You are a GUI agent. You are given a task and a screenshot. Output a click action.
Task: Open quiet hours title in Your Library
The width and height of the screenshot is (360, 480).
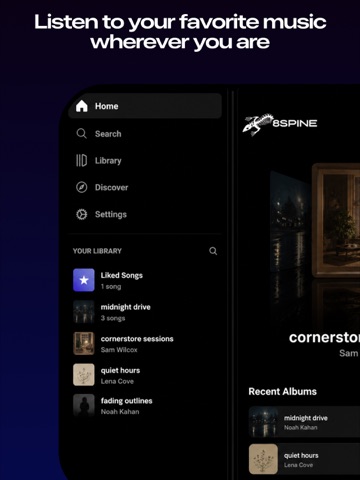[120, 370]
